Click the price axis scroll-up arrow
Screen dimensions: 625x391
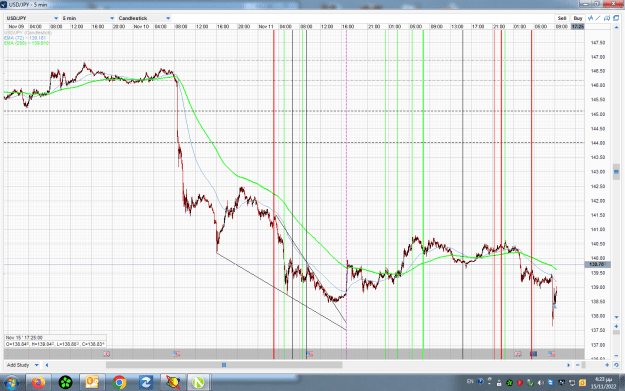pyautogui.click(x=617, y=27)
